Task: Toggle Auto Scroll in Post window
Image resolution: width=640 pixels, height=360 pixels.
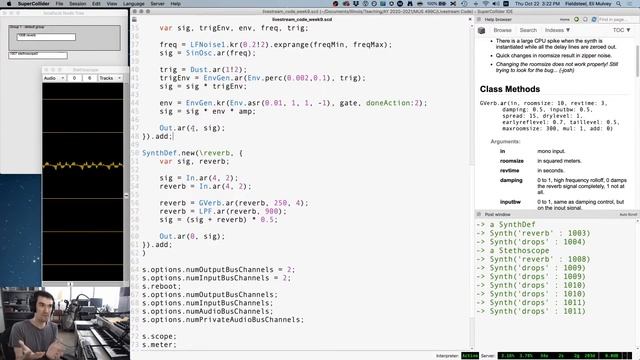Action: [x=628, y=214]
